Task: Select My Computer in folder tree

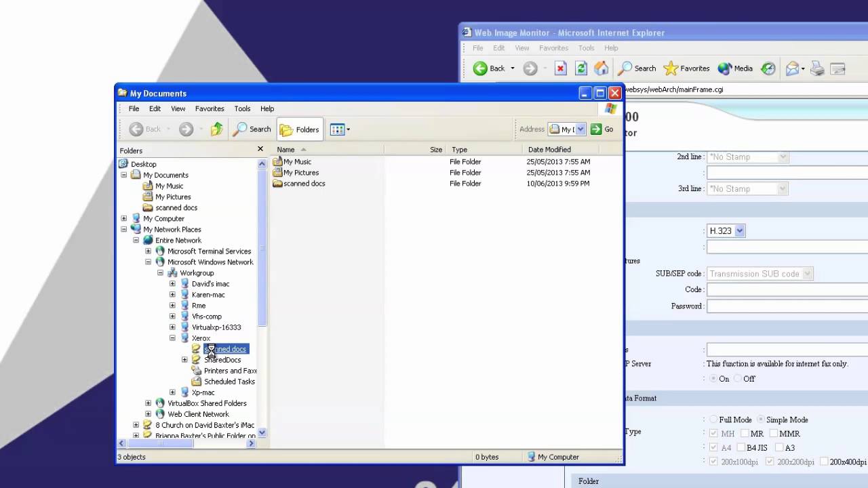Action: (x=163, y=219)
